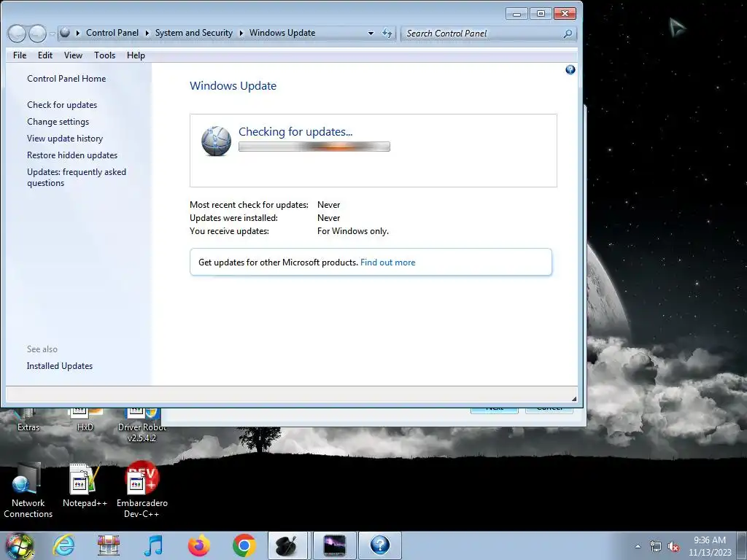Click the window resize grip in status bar
Image resolution: width=747 pixels, height=560 pixels.
[573, 398]
